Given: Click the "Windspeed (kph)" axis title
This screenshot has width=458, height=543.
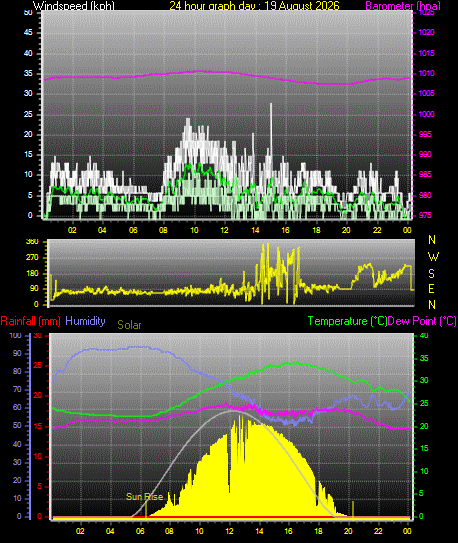Looking at the screenshot, I should click(x=73, y=6).
